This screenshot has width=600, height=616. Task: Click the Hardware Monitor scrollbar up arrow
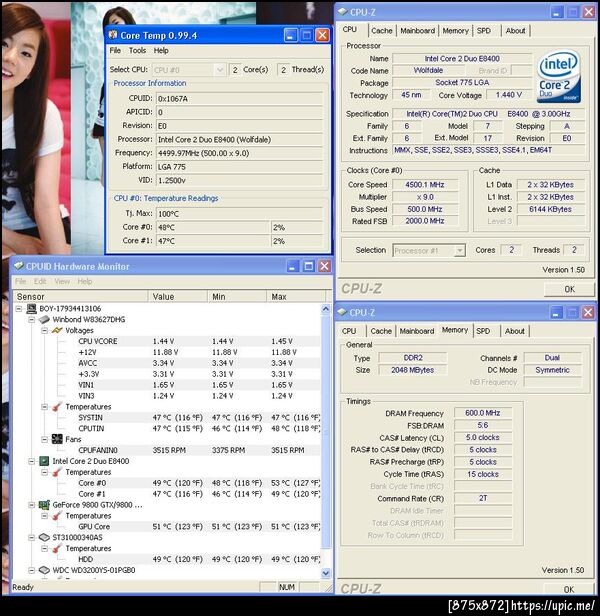(326, 309)
